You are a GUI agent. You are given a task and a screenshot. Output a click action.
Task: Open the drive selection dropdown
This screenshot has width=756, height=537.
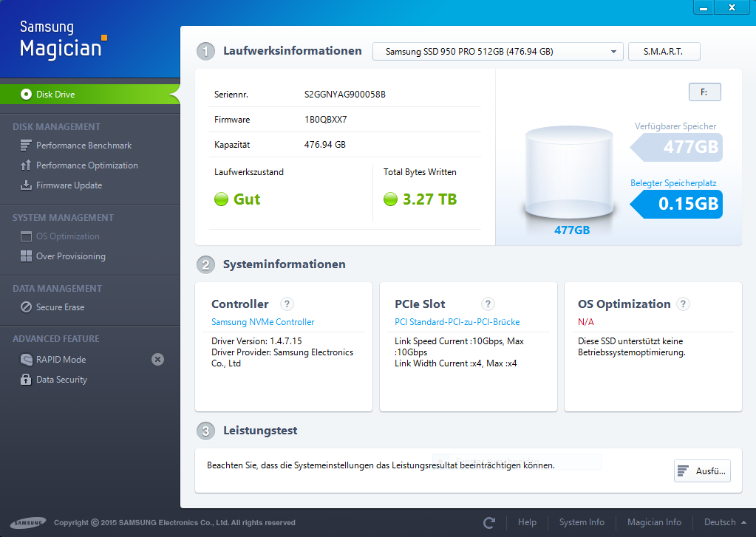[497, 51]
